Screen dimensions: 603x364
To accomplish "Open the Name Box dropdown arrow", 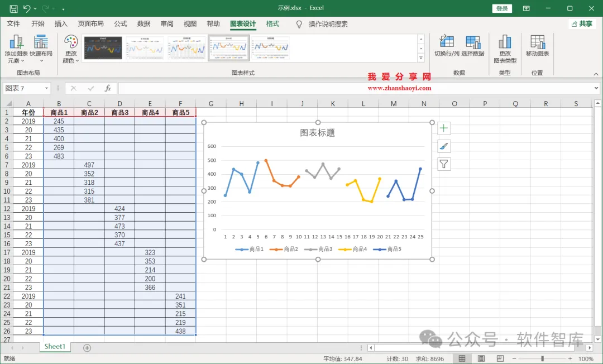I will [46, 88].
